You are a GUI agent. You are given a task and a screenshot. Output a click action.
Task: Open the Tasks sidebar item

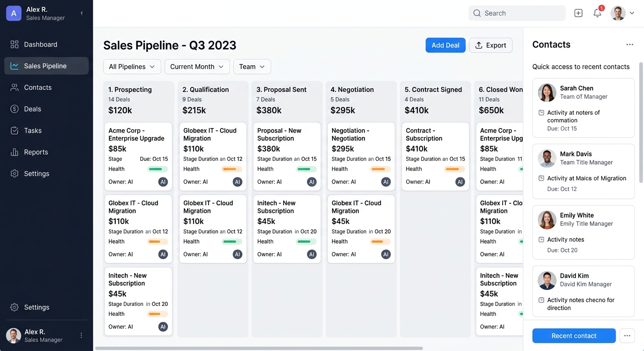click(46, 130)
